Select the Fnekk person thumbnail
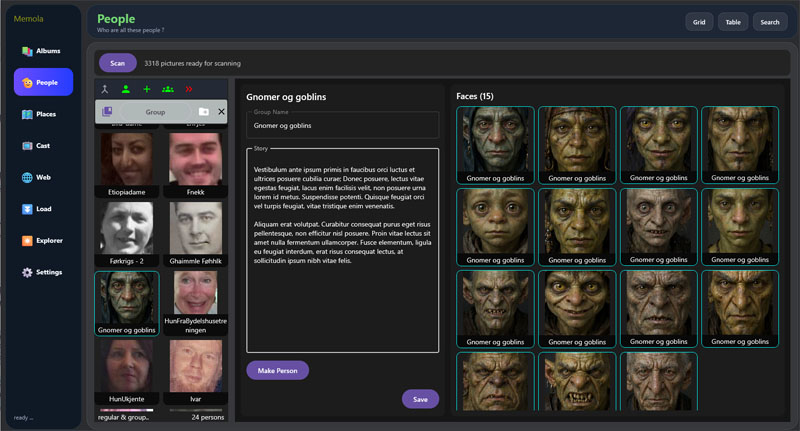 click(195, 165)
